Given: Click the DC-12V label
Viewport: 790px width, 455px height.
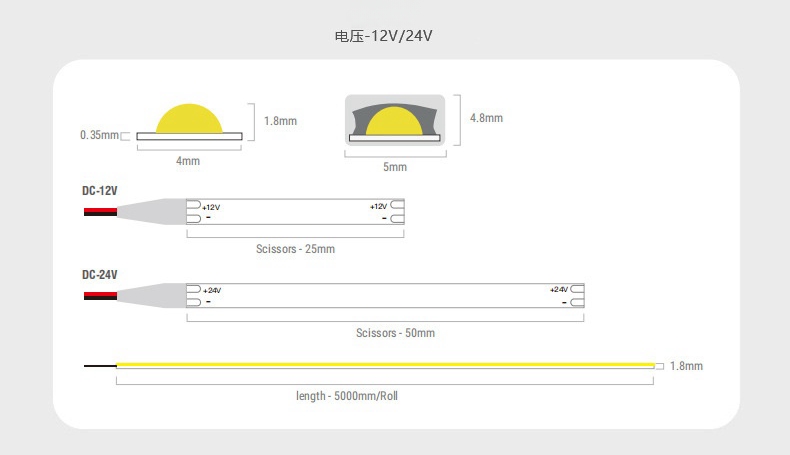Looking at the screenshot, I should click(100, 189).
